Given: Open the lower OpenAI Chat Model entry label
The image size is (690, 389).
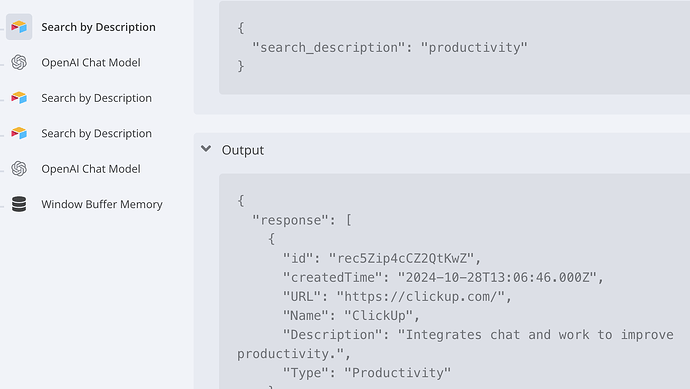Looking at the screenshot, I should pyautogui.click(x=91, y=169).
